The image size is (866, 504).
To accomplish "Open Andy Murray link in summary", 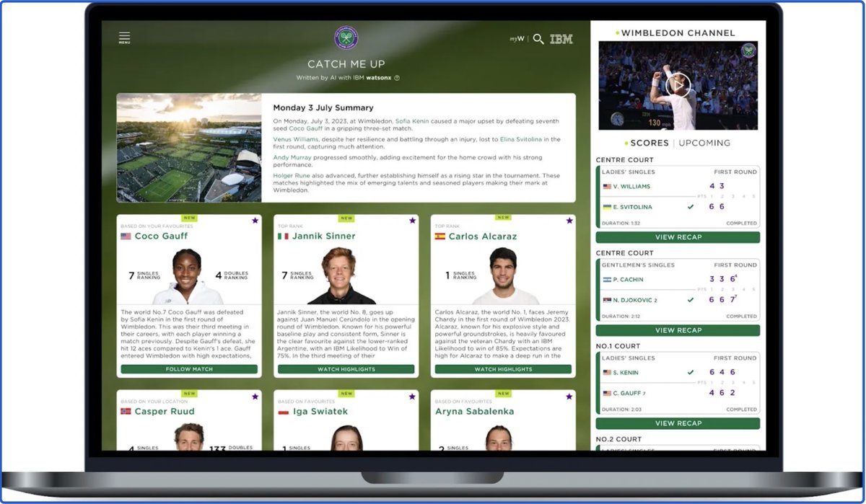I will click(293, 157).
